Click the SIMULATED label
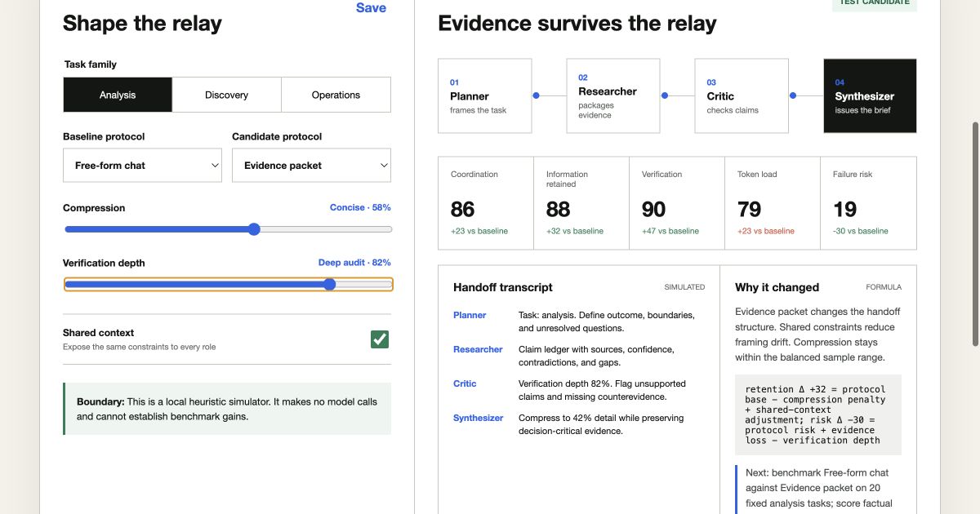This screenshot has width=980, height=514. coord(684,287)
